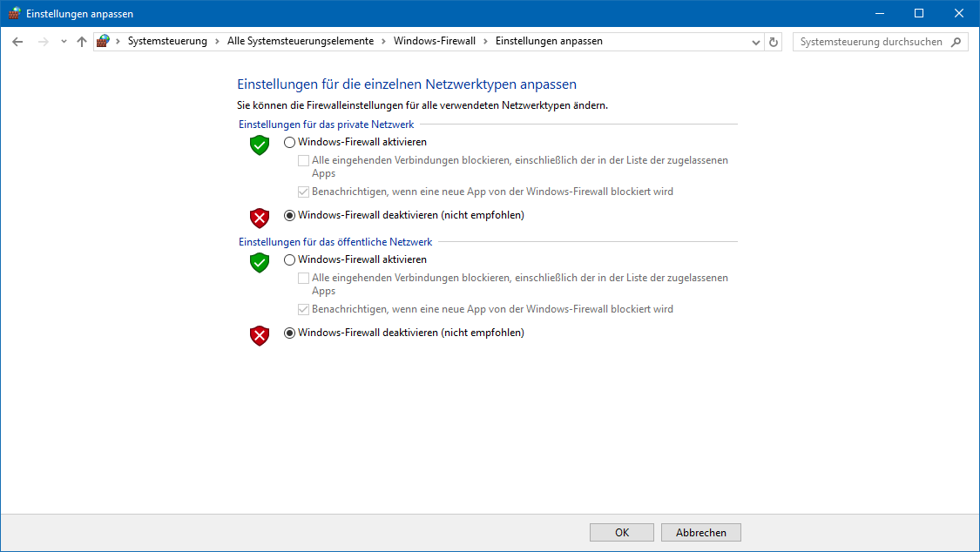Viewport: 980px width, 552px height.
Task: Toggle Benachrichtigen checkbox under private network
Action: [x=303, y=192]
